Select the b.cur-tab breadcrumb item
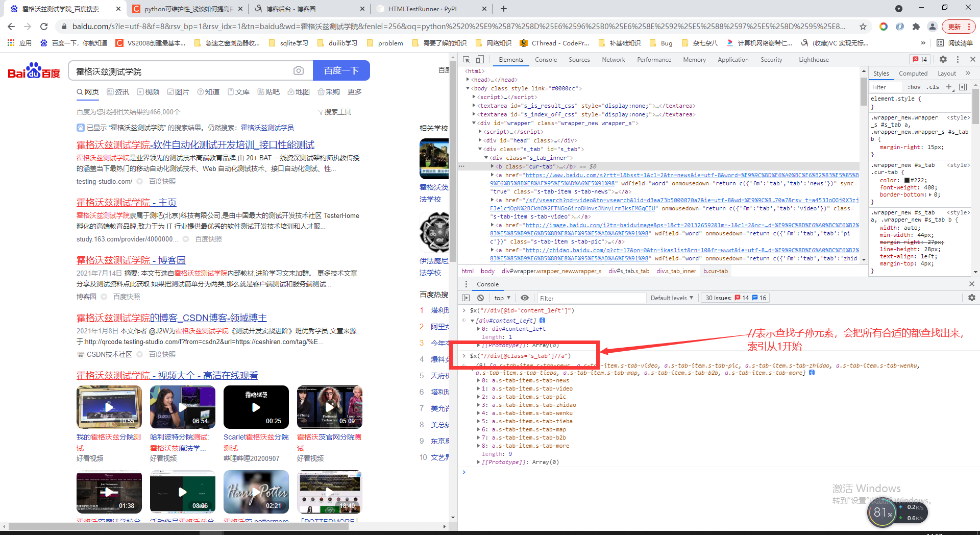 click(715, 271)
